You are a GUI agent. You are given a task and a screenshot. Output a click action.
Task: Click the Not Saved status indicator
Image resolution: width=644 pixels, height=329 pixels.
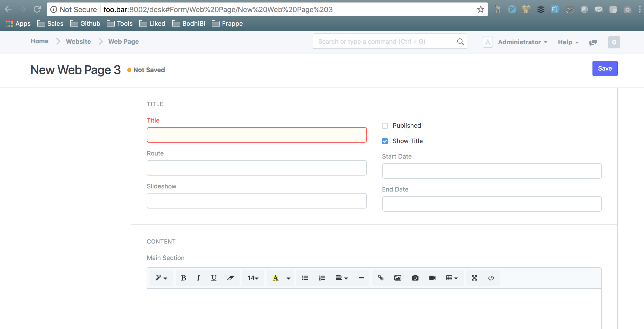[146, 70]
